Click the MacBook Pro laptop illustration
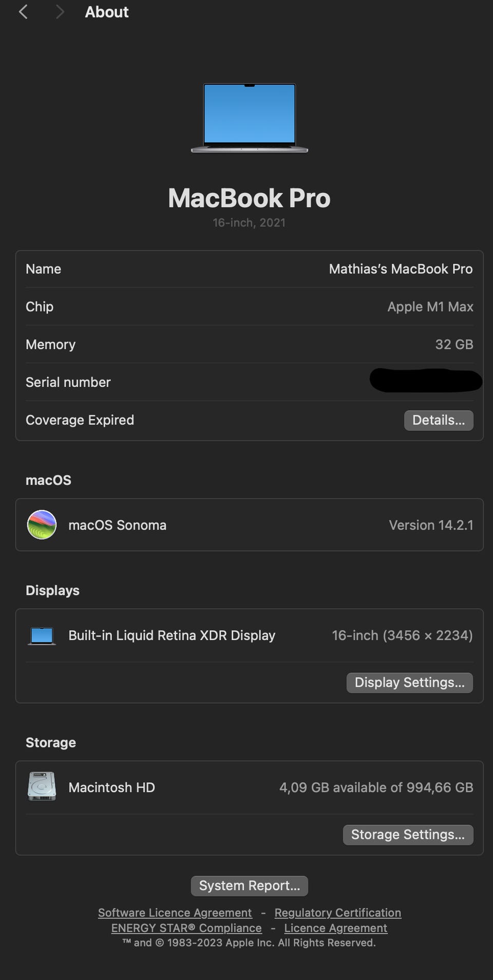 [249, 118]
